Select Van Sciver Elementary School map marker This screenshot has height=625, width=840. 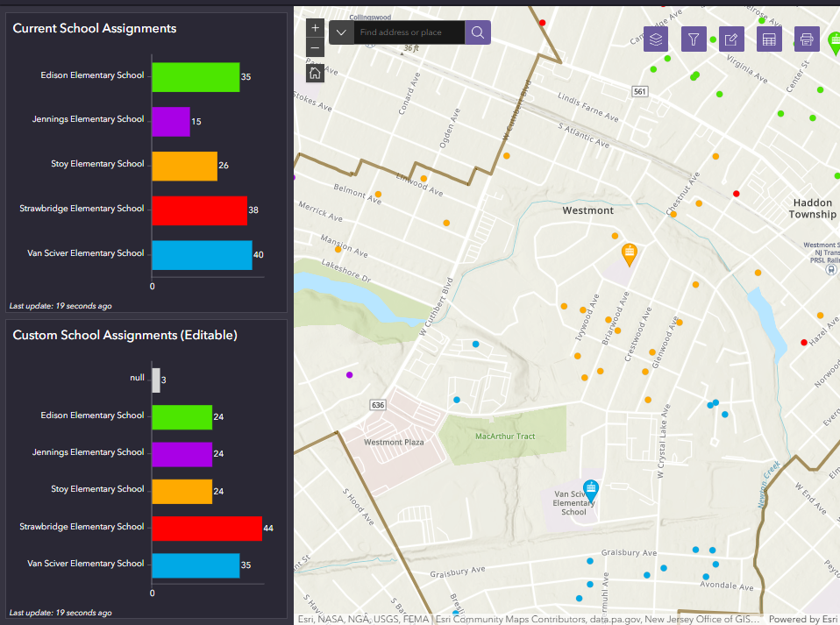click(x=590, y=491)
